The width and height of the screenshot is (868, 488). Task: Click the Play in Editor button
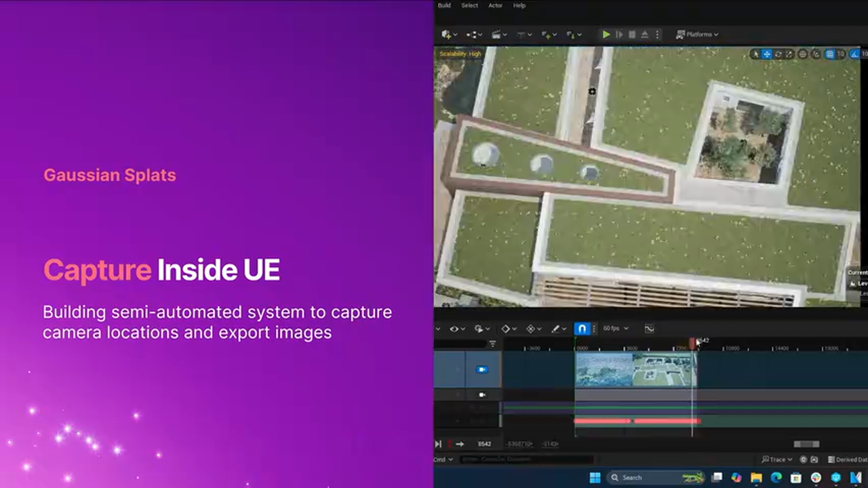pos(606,34)
